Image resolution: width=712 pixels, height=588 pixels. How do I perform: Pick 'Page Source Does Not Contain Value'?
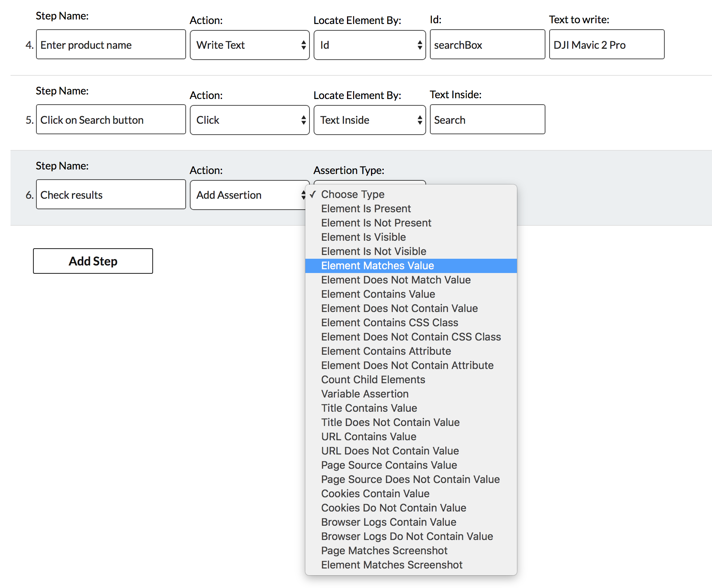click(411, 479)
